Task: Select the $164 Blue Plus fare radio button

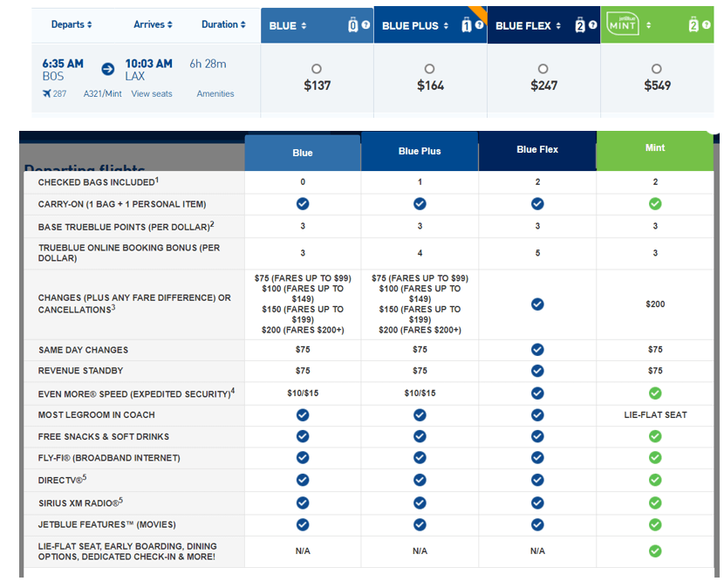Action: [430, 69]
